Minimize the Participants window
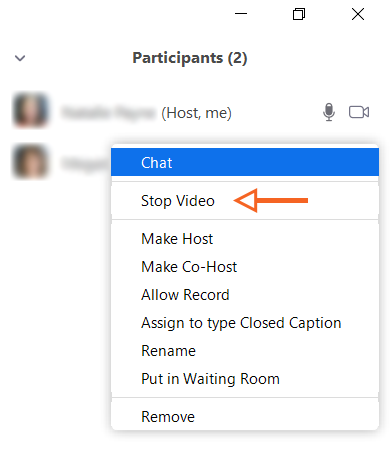 click(x=241, y=14)
